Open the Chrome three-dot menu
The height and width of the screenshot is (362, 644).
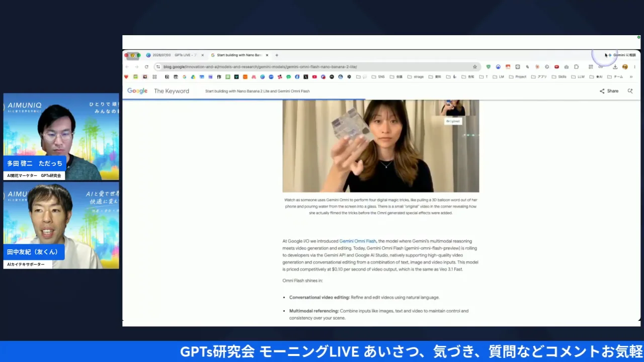(634, 67)
